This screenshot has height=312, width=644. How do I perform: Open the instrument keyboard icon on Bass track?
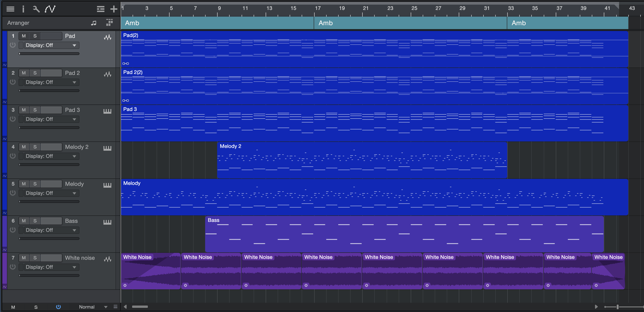click(107, 222)
